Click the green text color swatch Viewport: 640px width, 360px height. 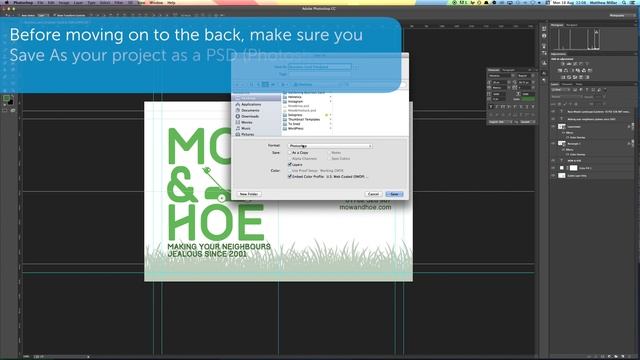529,99
